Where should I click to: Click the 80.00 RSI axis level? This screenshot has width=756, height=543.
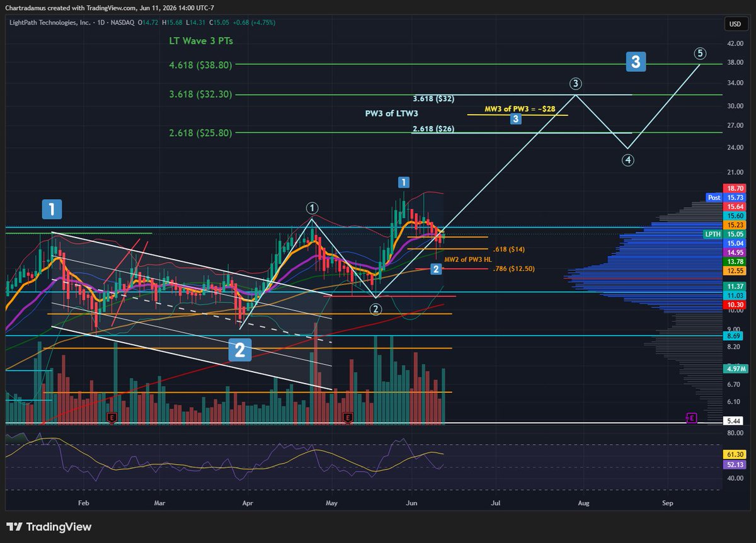point(735,433)
